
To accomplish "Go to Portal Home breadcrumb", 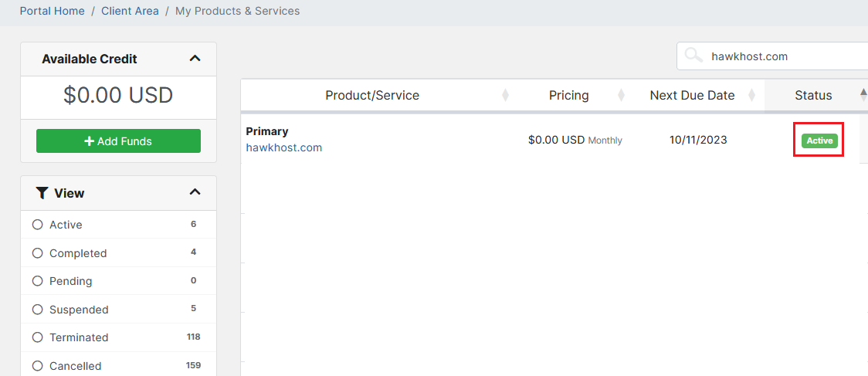I will pos(53,11).
